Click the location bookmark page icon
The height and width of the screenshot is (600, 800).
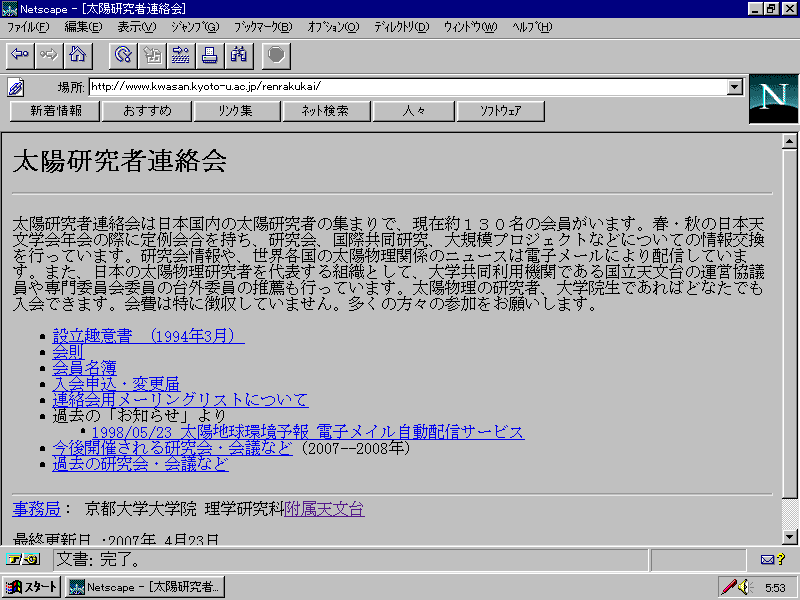pos(16,87)
